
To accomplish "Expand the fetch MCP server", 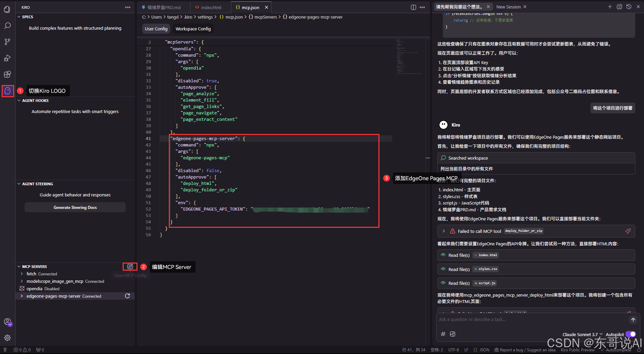I will (x=22, y=274).
